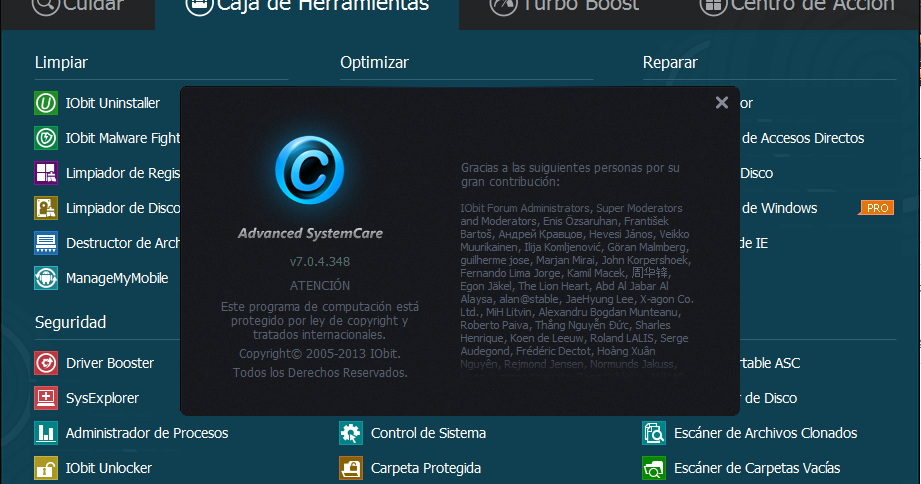Open Carpeta Protegida label
Viewport: 921px width, 484px height.
coord(426,468)
